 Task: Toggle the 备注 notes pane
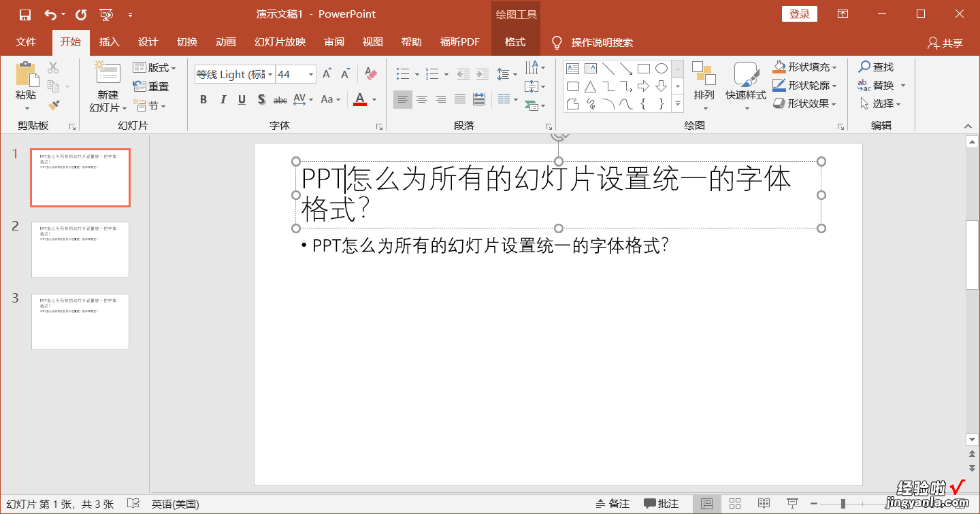pyautogui.click(x=612, y=504)
